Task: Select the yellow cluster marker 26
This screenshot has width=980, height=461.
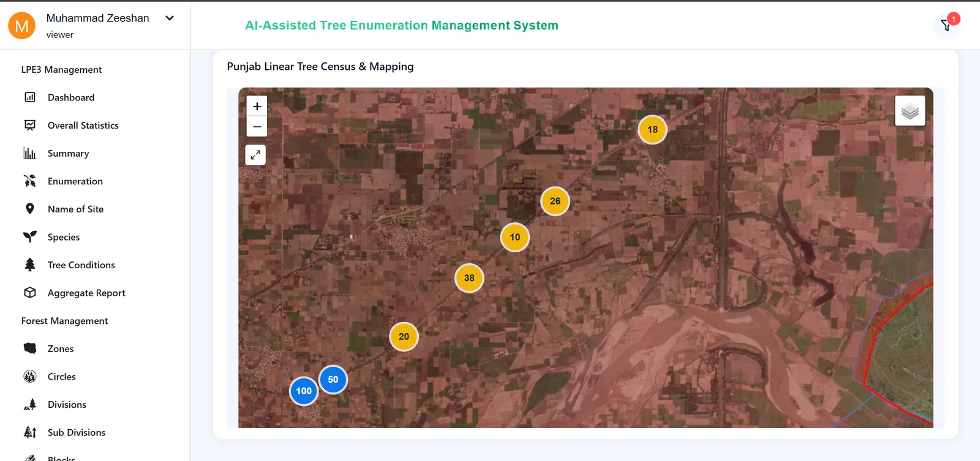Action: coord(555,201)
